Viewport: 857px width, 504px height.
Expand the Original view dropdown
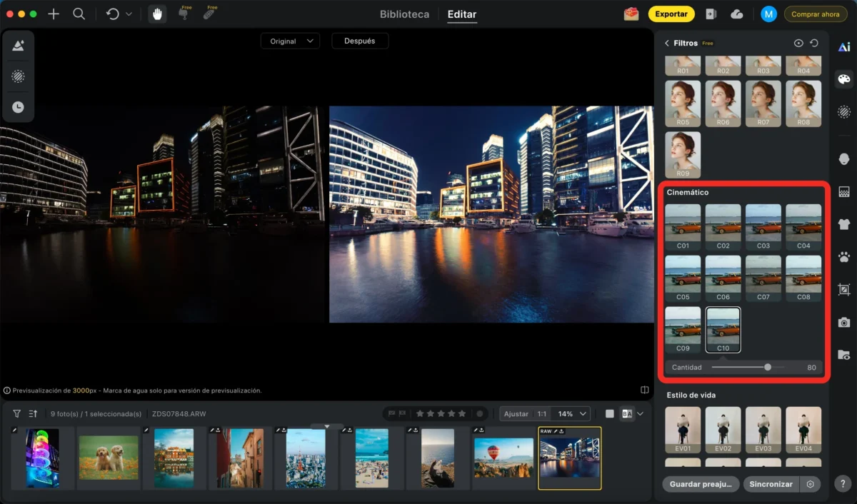(290, 41)
